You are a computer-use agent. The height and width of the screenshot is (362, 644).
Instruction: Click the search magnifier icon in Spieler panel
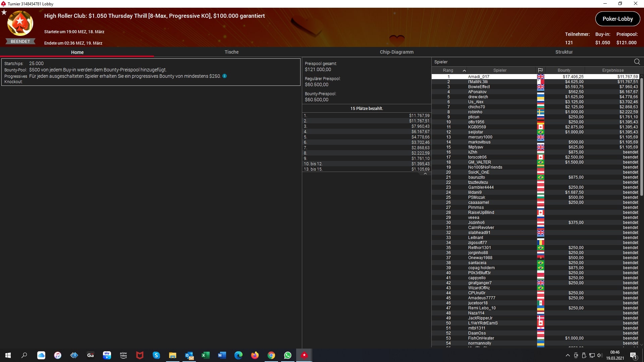pyautogui.click(x=637, y=62)
